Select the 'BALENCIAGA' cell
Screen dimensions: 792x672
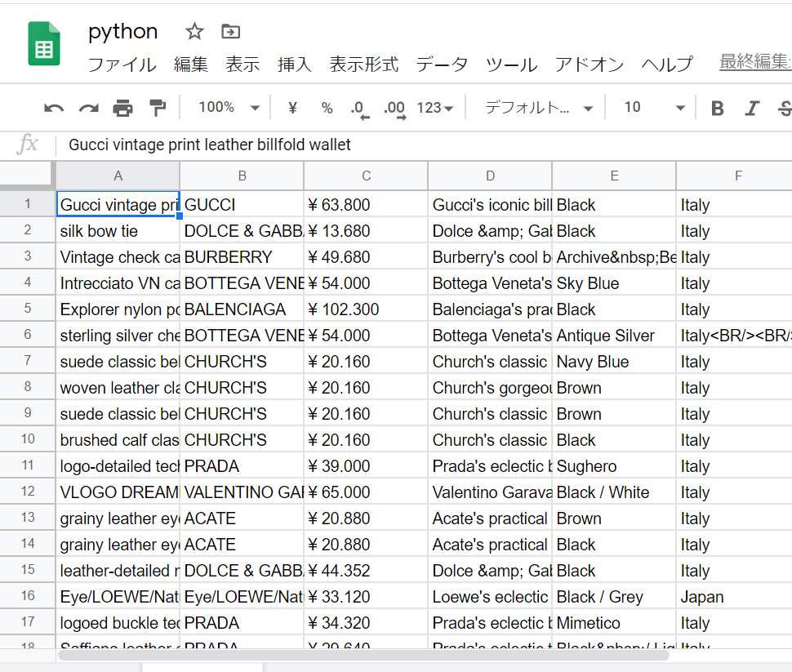(242, 309)
